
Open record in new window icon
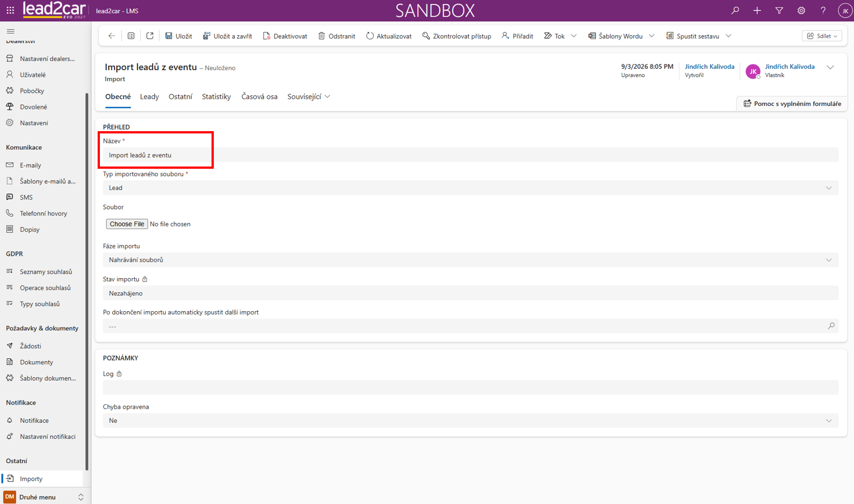[150, 36]
